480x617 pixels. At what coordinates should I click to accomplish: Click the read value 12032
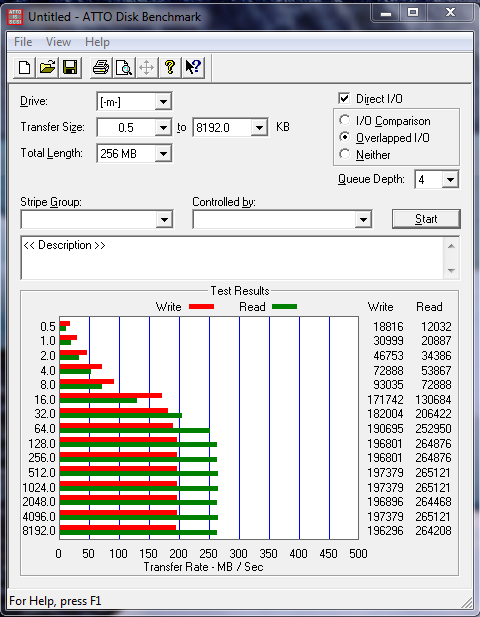pyautogui.click(x=436, y=327)
